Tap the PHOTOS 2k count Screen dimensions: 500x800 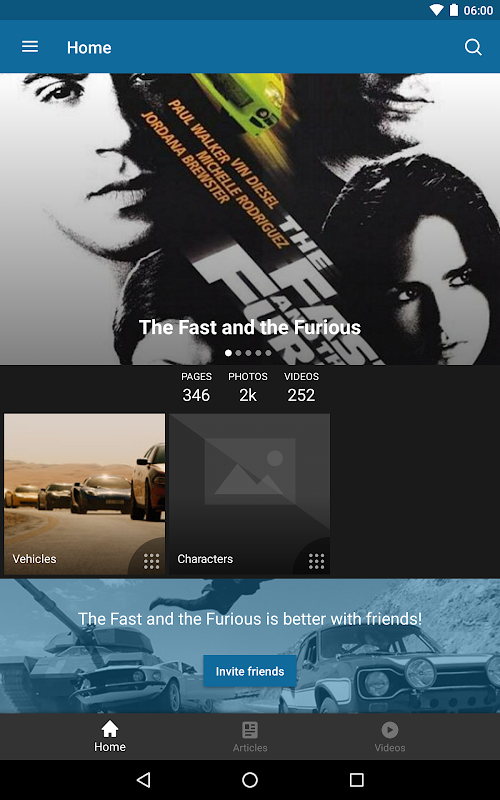248,387
